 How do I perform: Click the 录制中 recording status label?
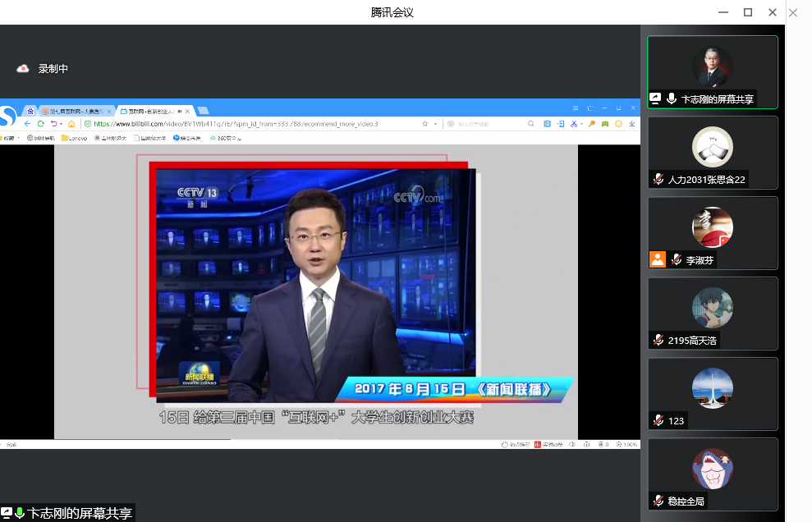pos(53,68)
